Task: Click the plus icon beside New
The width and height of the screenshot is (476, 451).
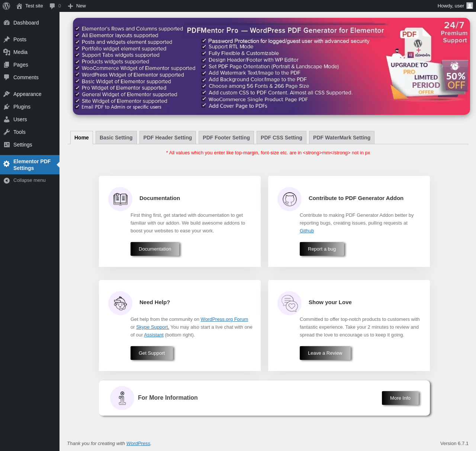Action: (70, 6)
